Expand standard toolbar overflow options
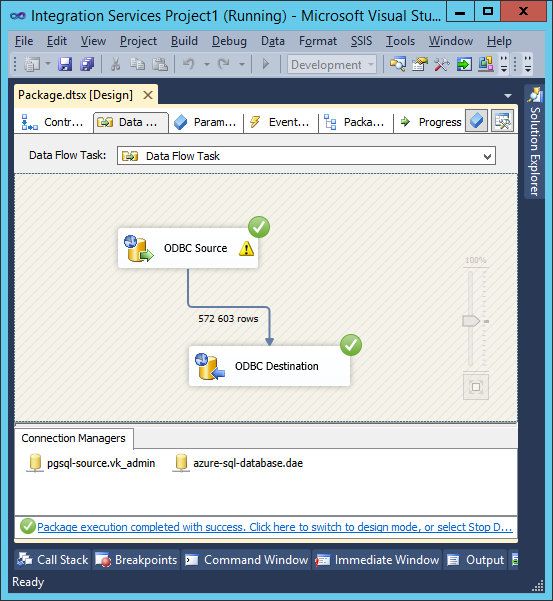 click(504, 64)
